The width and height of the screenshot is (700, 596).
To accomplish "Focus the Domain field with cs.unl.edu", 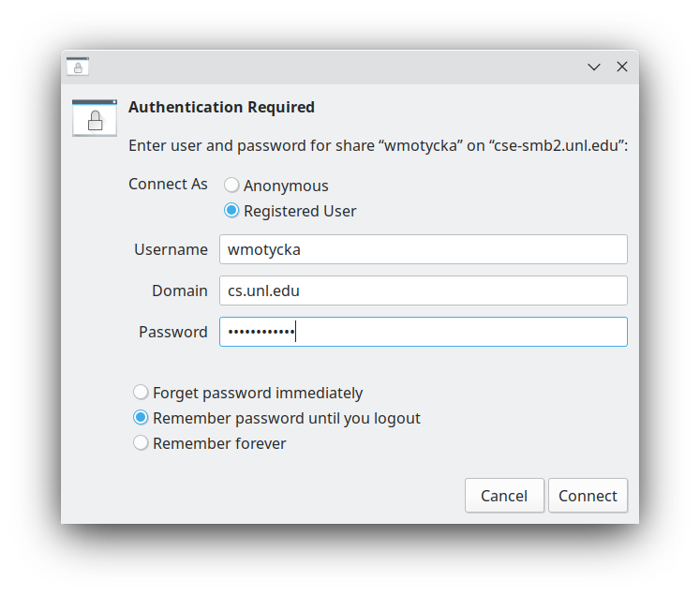I will [423, 291].
